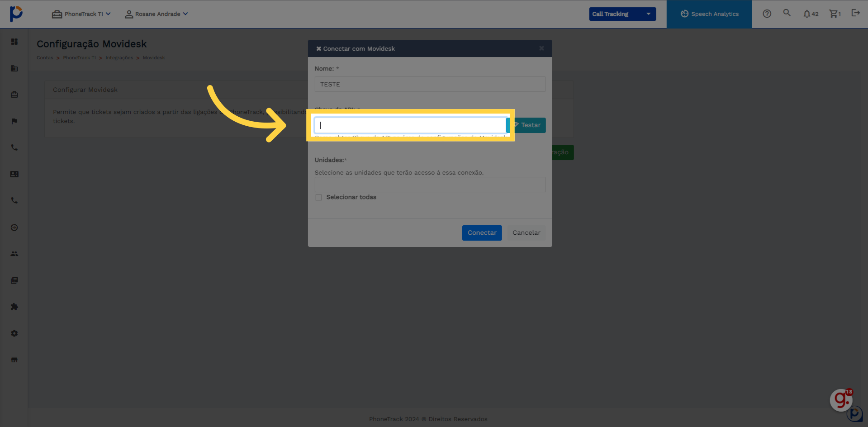Switch to Speech Analytics
Image resolution: width=868 pixels, height=427 pixels.
(709, 14)
